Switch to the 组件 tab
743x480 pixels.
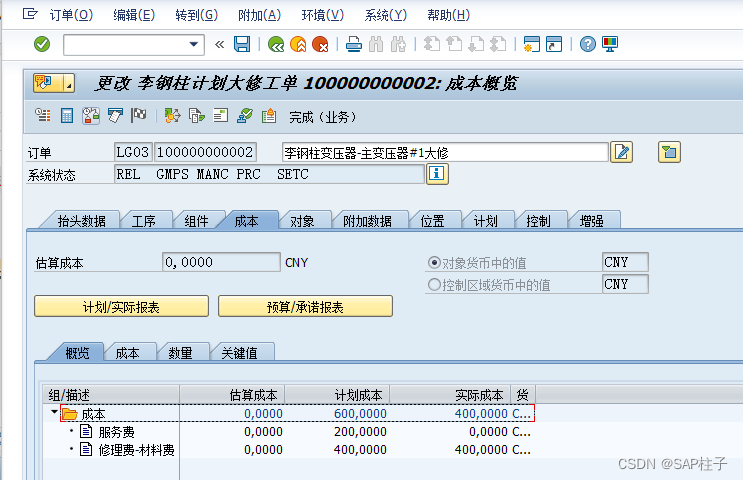(x=196, y=221)
